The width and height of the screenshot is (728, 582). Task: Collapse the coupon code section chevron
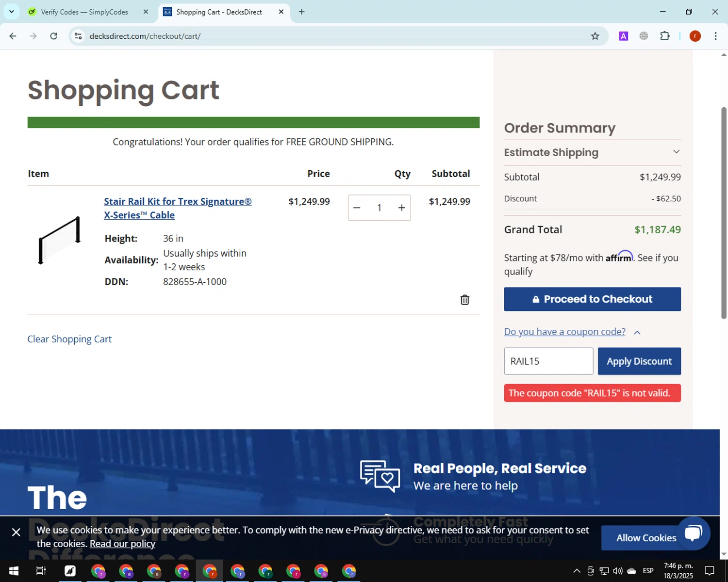point(637,332)
